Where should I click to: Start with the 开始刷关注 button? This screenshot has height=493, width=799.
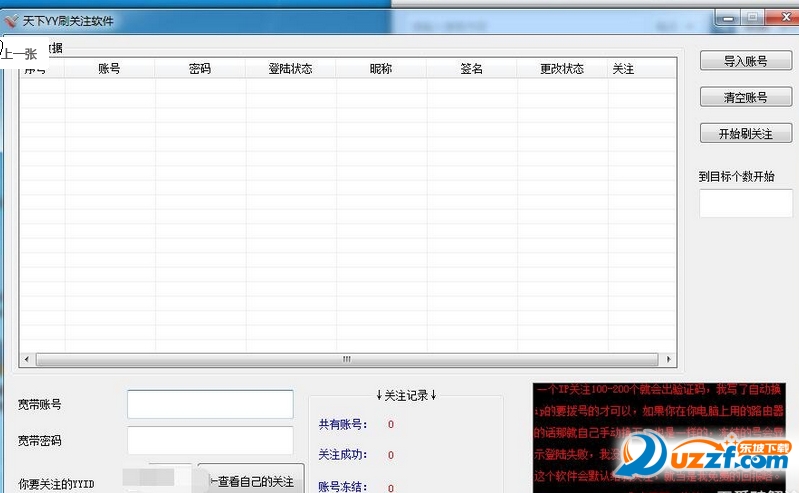745,134
